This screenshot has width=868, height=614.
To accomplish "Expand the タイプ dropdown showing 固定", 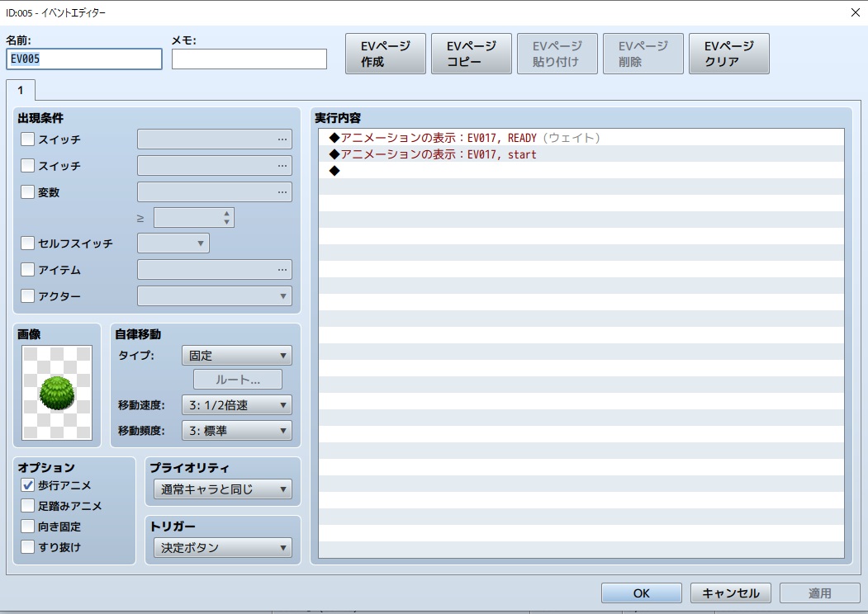I will (237, 355).
